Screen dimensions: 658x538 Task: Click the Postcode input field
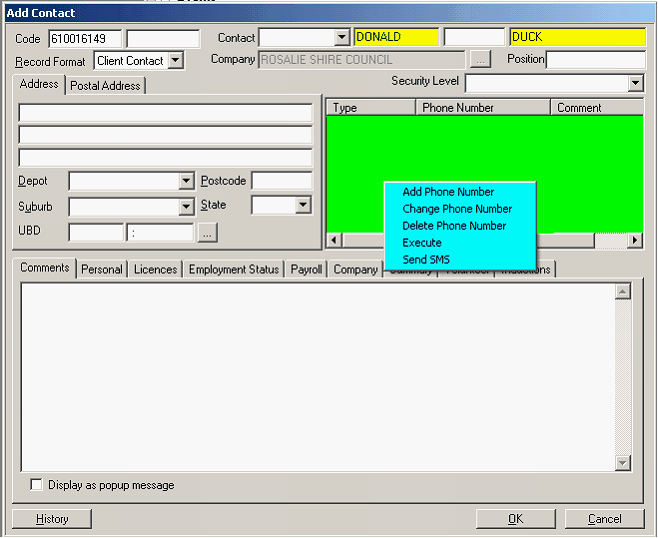[x=281, y=181]
